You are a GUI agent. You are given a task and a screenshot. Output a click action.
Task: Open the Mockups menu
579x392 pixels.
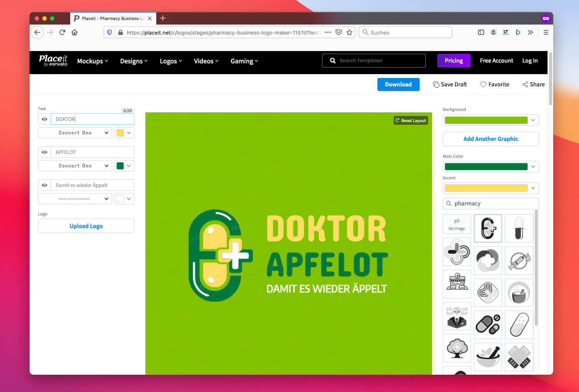coord(92,61)
